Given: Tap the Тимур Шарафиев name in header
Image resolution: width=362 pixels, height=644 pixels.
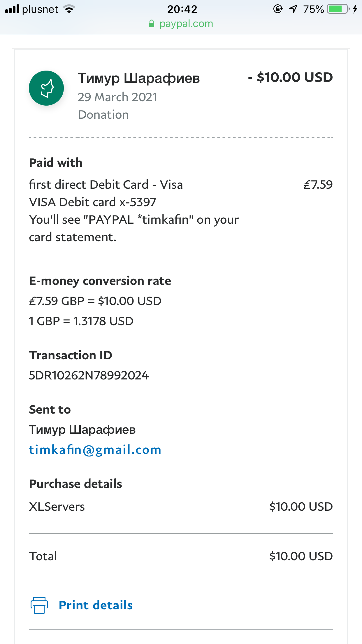Looking at the screenshot, I should [139, 78].
